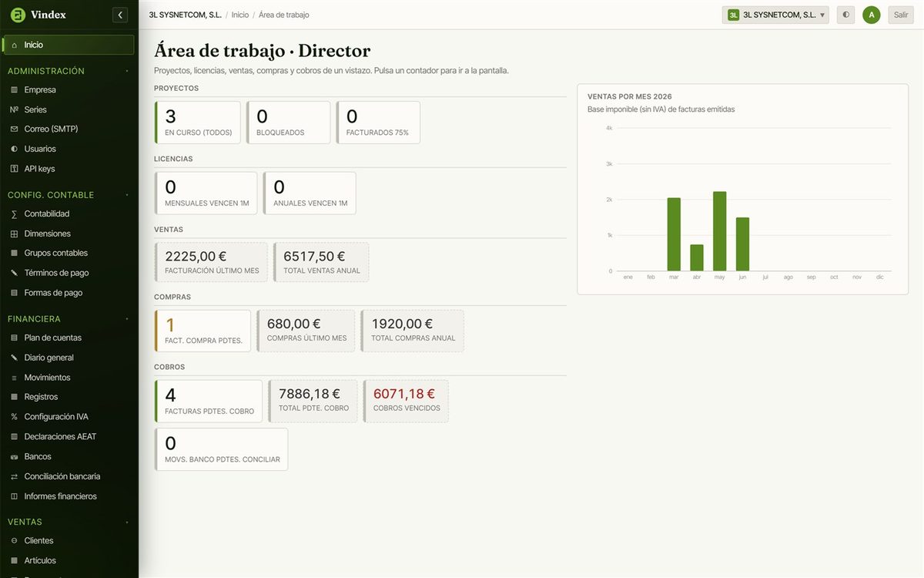This screenshot has height=578, width=924.
Task: Click the Registros icon
Action: 14,397
